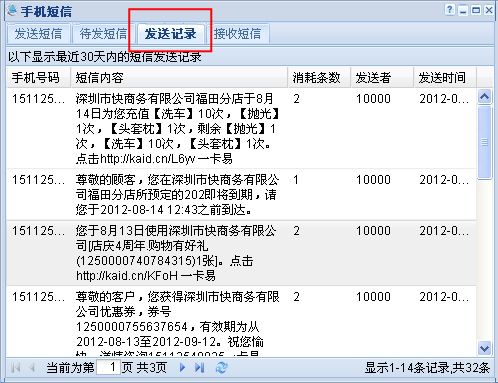Image resolution: width=498 pixels, height=383 pixels.
Task: Select the record with http://kaid.cn/KFoH link
Action: [242, 253]
